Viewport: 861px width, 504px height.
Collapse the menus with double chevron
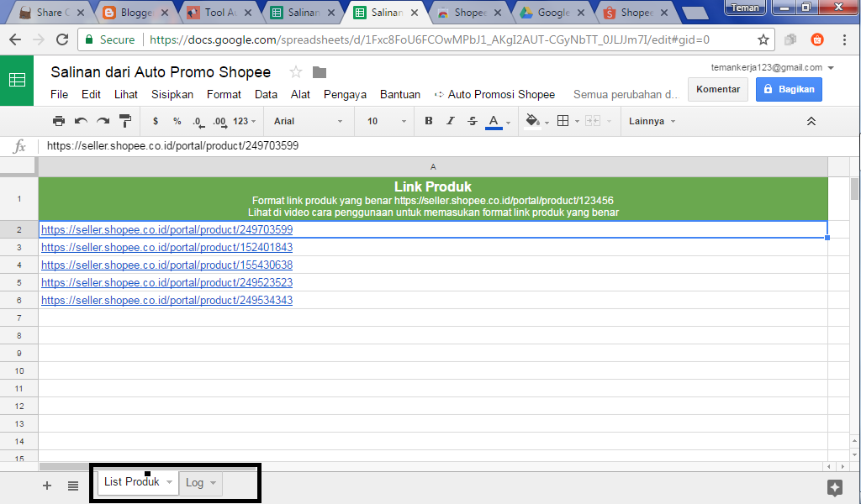tap(811, 121)
